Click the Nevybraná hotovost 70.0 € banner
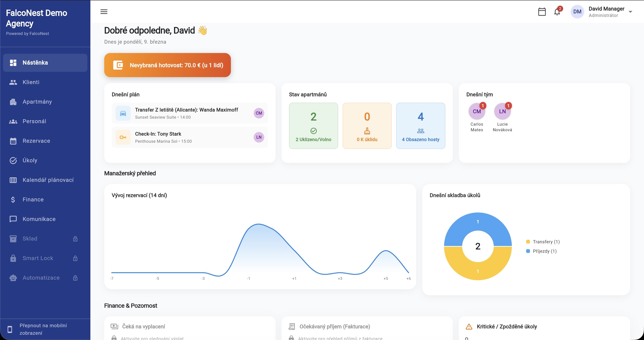This screenshot has height=340, width=644. pos(167,65)
